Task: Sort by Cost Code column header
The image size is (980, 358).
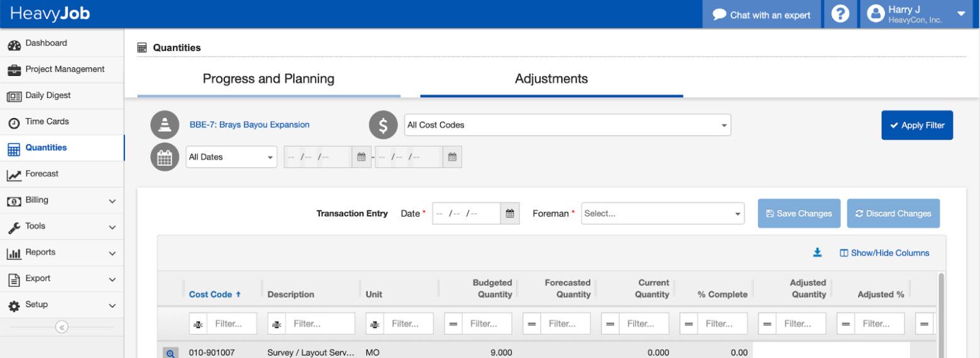Action: point(216,295)
